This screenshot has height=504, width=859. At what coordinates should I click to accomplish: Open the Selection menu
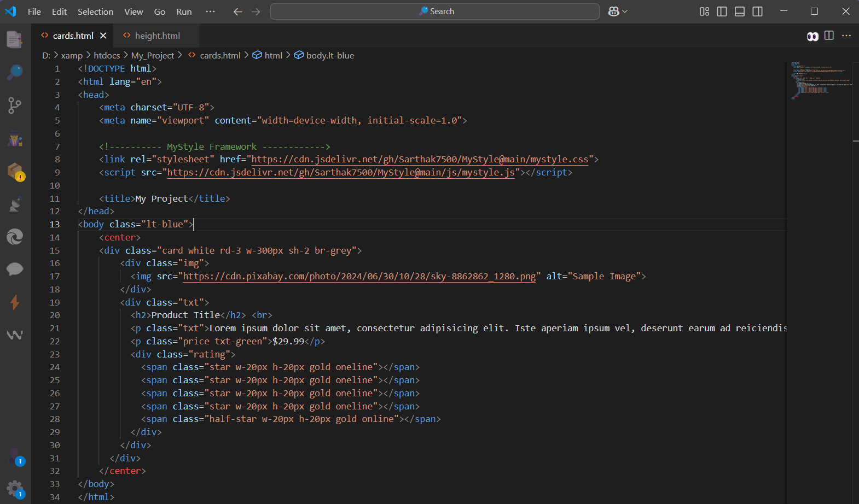[95, 11]
